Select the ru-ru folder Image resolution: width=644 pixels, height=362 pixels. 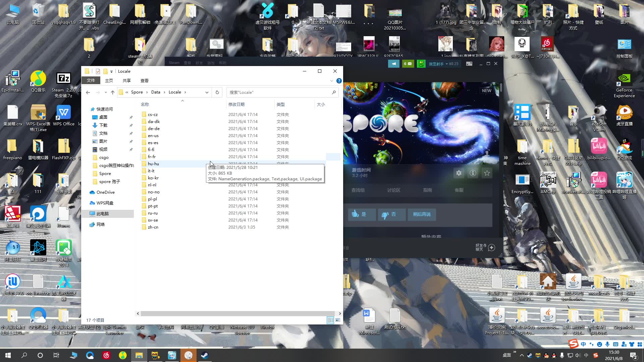coord(153,213)
